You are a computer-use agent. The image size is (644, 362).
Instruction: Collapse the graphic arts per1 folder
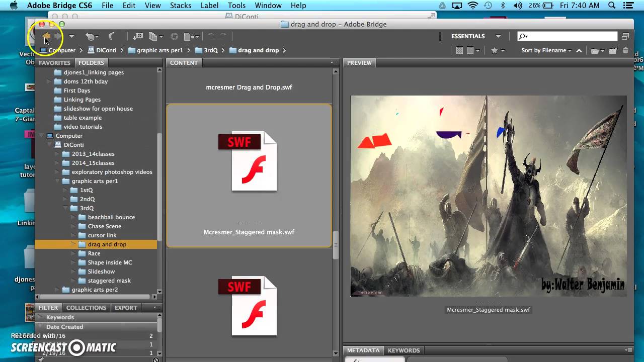tap(57, 181)
